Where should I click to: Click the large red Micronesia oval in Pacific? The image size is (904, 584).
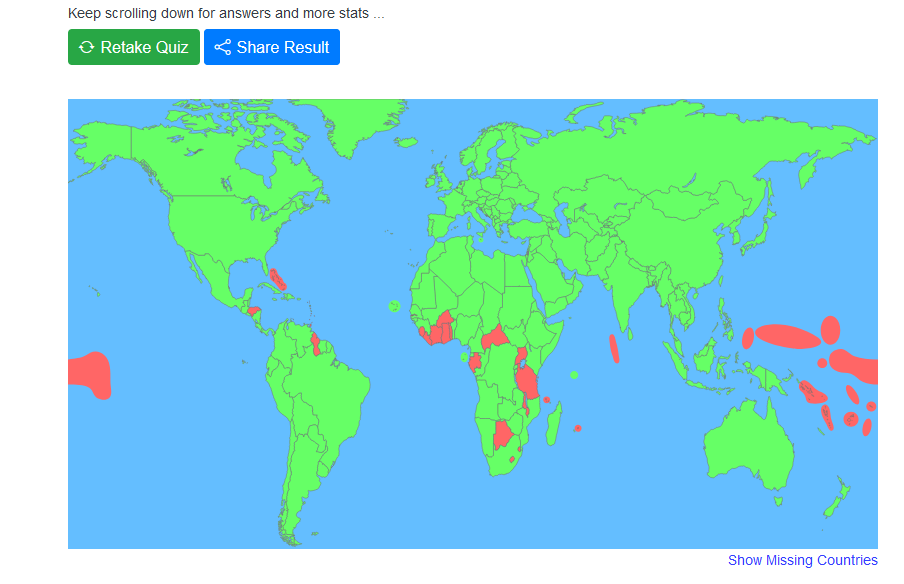(x=788, y=337)
